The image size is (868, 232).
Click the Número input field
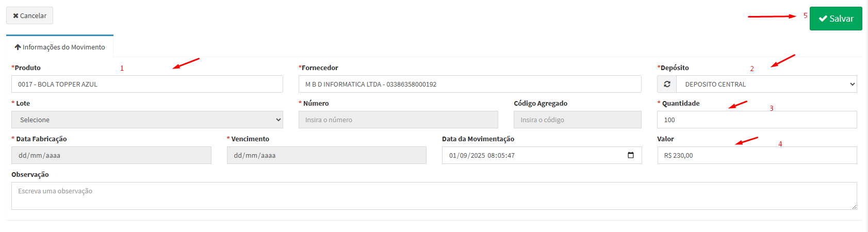pyautogui.click(x=398, y=120)
